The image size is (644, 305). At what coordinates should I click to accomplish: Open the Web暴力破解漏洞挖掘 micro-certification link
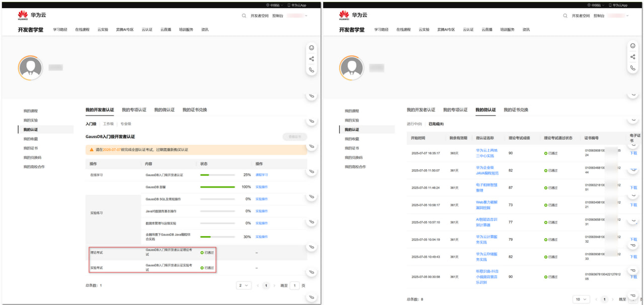(486, 205)
